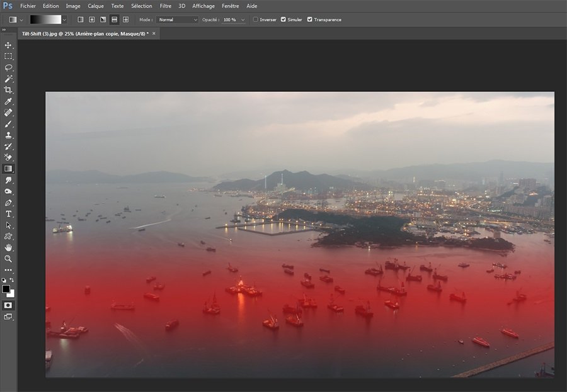Activate the Zoom tool

coord(8,259)
